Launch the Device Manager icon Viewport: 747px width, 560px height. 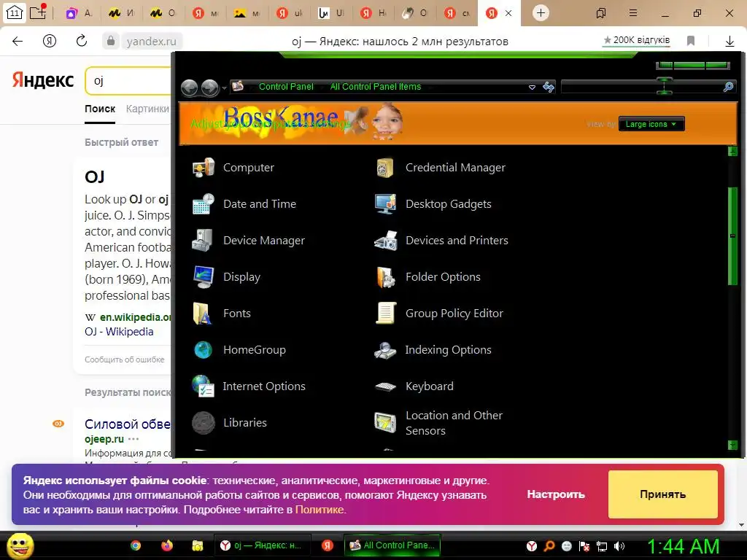coord(204,241)
